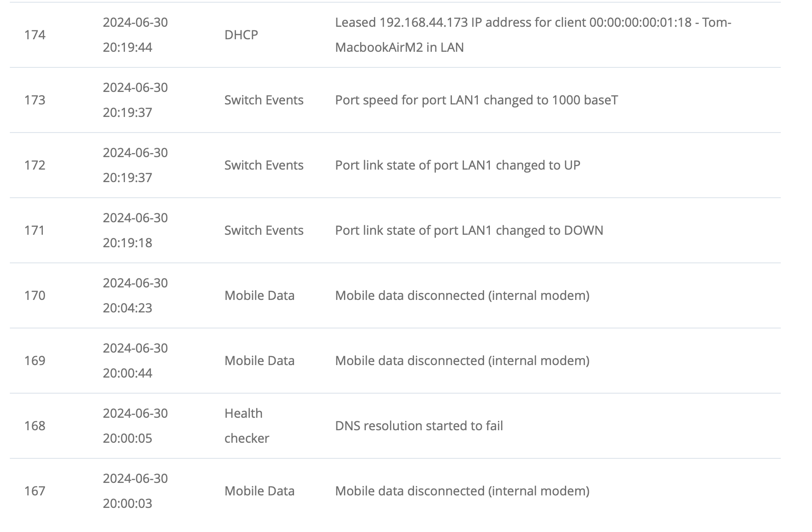Select event number 173

(x=35, y=100)
